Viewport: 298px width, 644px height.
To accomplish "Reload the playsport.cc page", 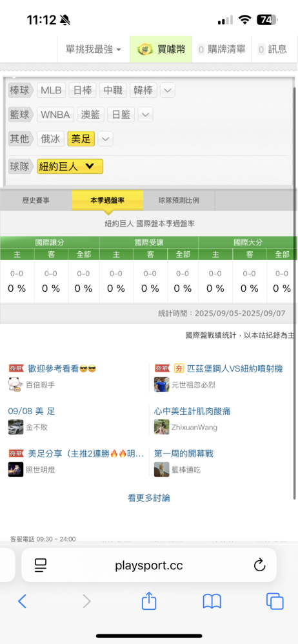I will pyautogui.click(x=260, y=565).
